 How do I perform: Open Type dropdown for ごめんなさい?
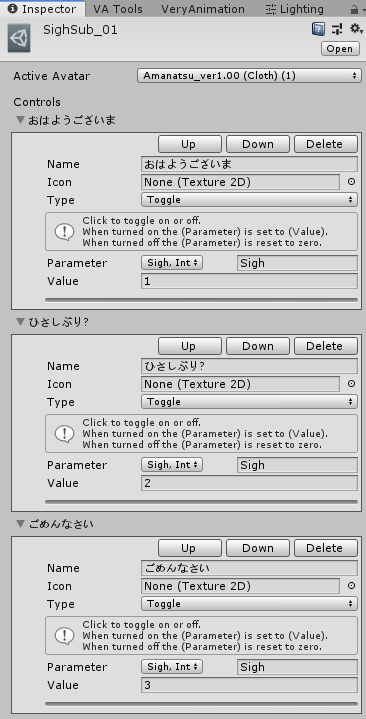point(249,603)
